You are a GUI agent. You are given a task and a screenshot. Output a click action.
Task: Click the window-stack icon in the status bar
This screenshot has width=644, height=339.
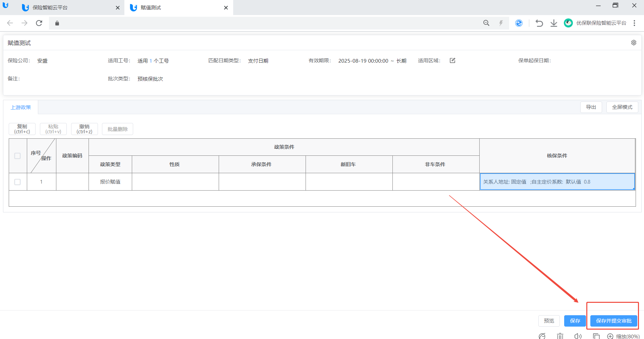pyautogui.click(x=596, y=336)
